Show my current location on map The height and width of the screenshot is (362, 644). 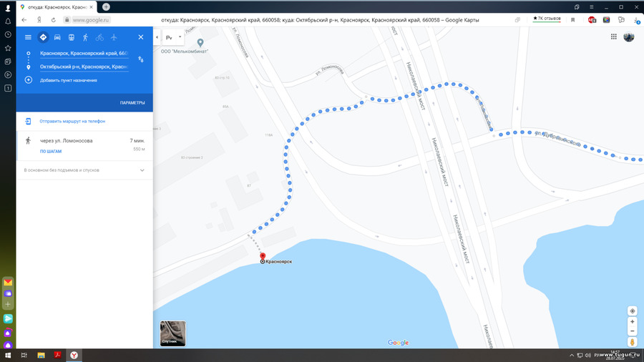pyautogui.click(x=633, y=311)
